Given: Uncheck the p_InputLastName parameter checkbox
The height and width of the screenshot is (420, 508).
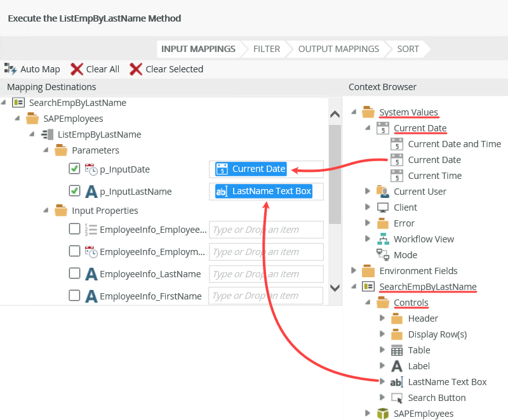Looking at the screenshot, I should [x=74, y=191].
